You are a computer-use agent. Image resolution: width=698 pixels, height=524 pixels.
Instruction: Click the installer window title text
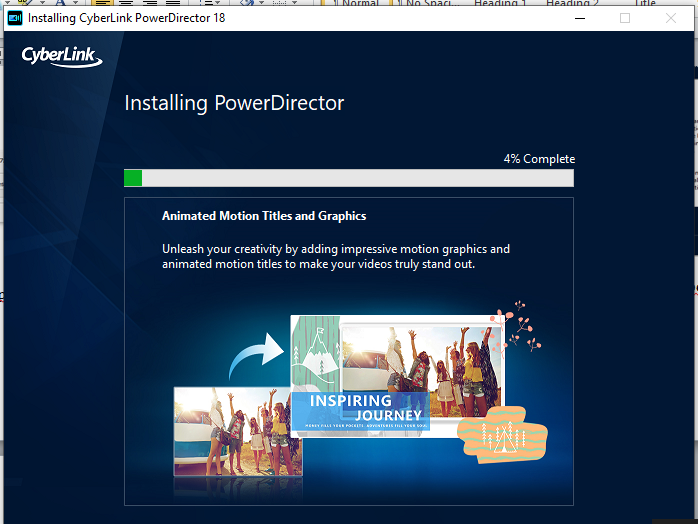126,18
